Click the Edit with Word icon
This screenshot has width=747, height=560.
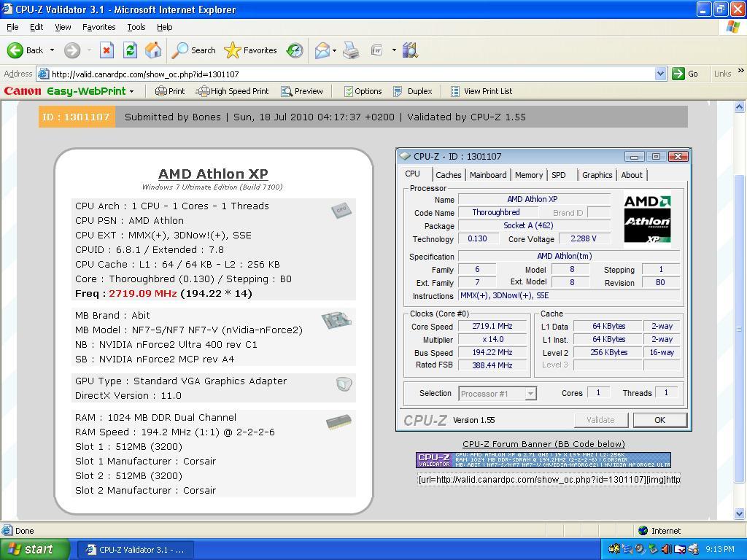[377, 50]
